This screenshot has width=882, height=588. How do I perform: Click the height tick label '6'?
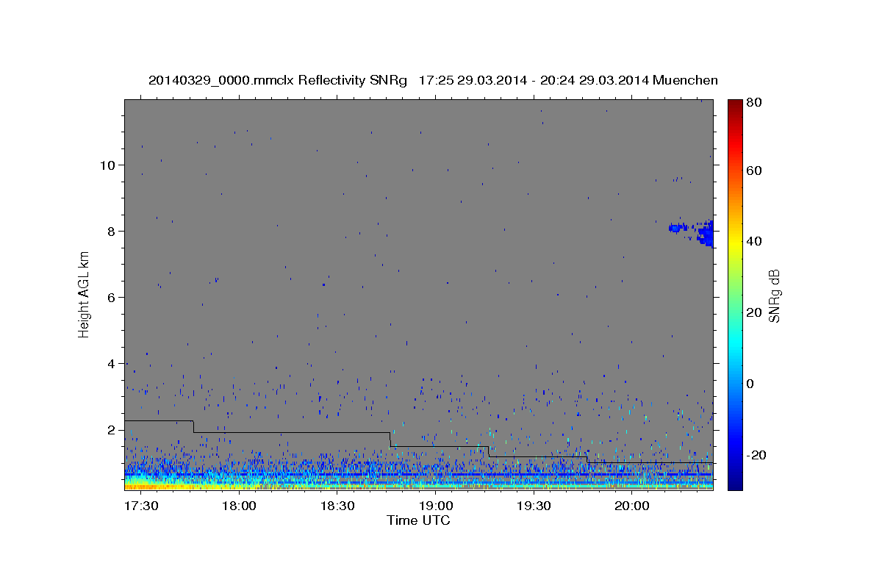pos(111,297)
